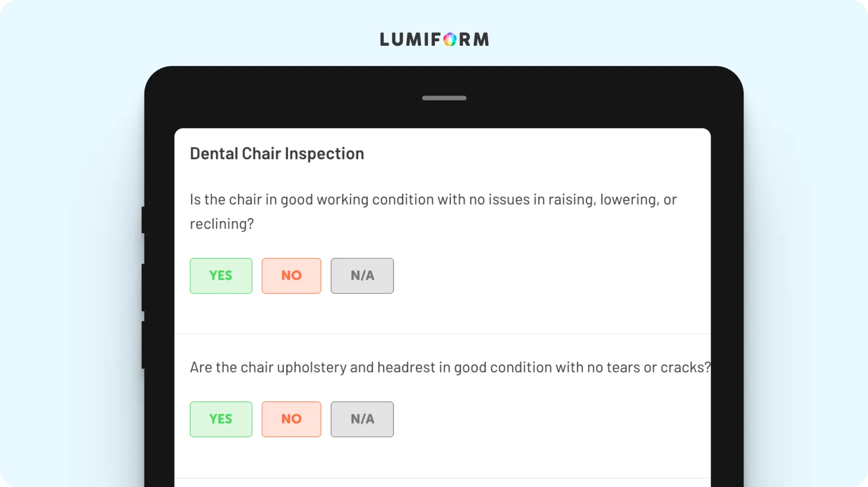Mark N/A for upholstery and headrest question
Viewport: 868px width, 487px height.
[x=362, y=419]
